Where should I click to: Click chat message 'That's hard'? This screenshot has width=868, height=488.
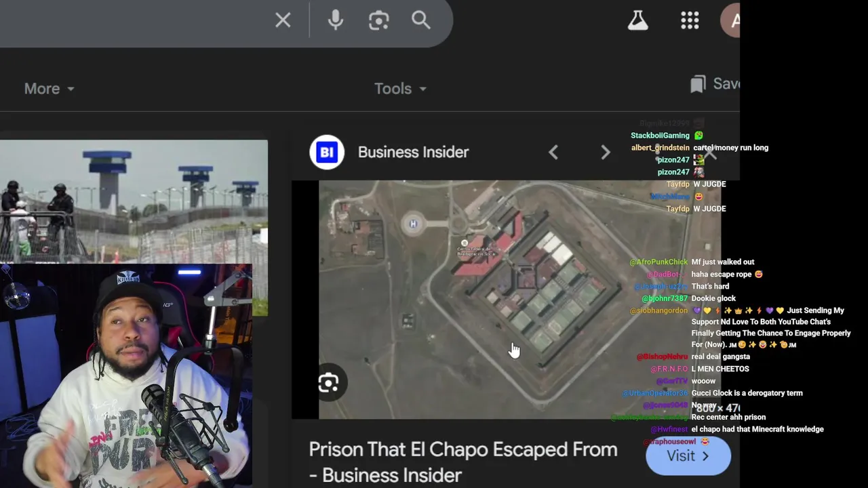710,287
